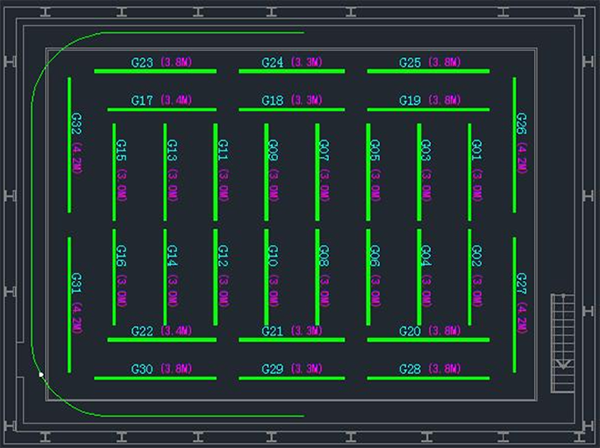This screenshot has width=600, height=448.
Task: Click on the G08 label
Action: 324,256
